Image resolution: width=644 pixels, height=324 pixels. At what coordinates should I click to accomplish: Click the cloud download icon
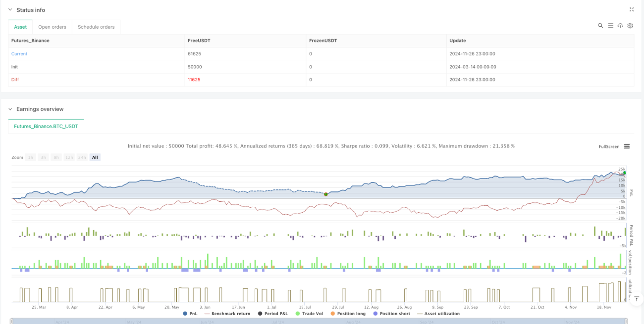coord(620,26)
